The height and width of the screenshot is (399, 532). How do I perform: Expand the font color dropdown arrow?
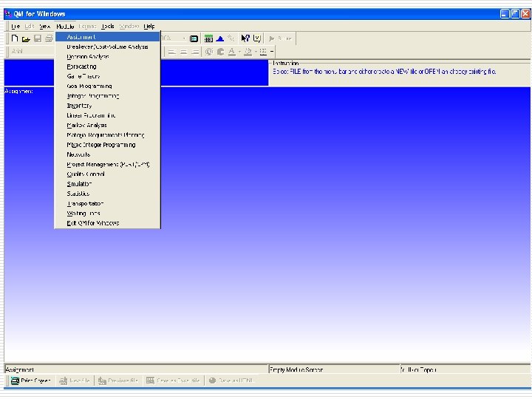(x=239, y=52)
